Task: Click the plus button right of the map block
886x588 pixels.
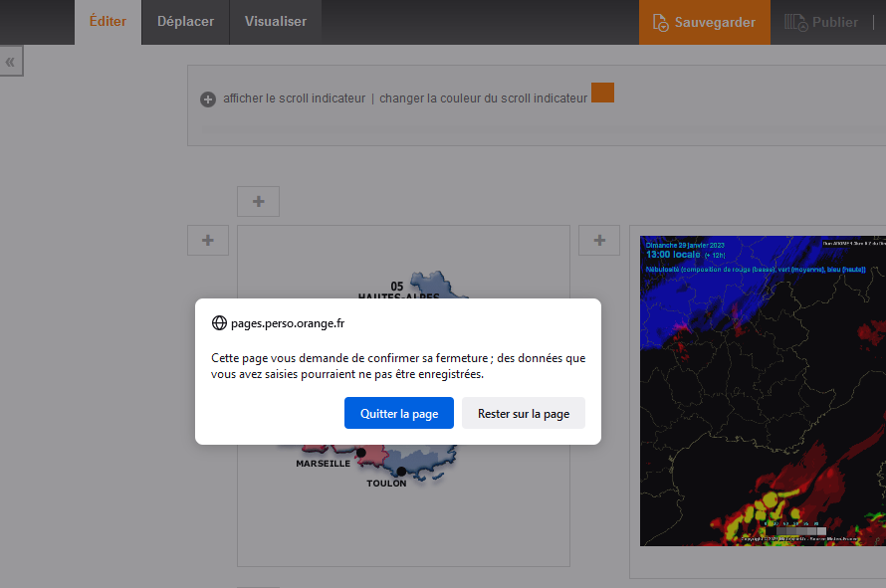Action: click(x=599, y=241)
